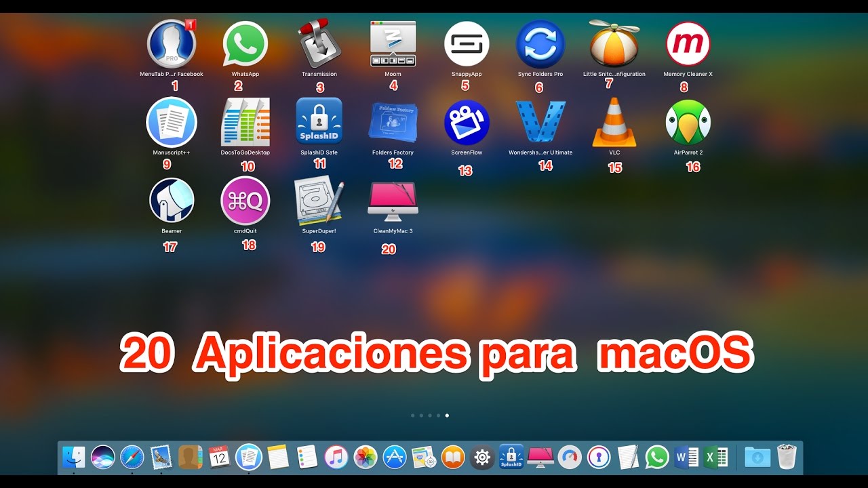Launch AirParrot 2
The image size is (868, 488).
click(x=688, y=122)
